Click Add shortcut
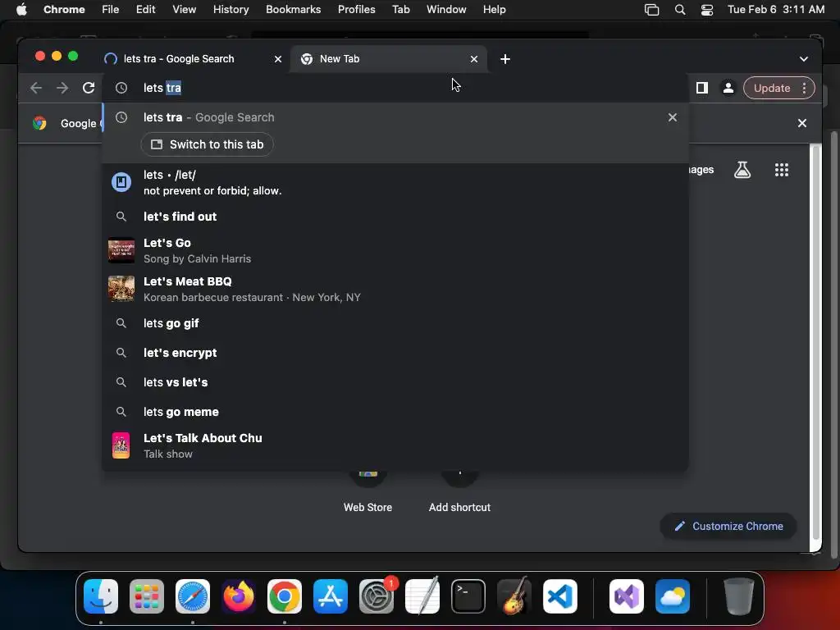This screenshot has width=840, height=630. (x=459, y=493)
